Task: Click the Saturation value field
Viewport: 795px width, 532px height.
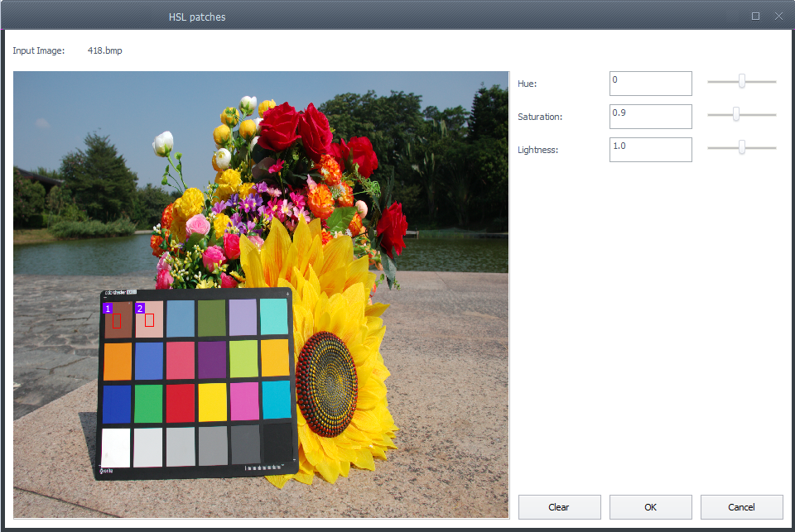Action: coord(650,117)
